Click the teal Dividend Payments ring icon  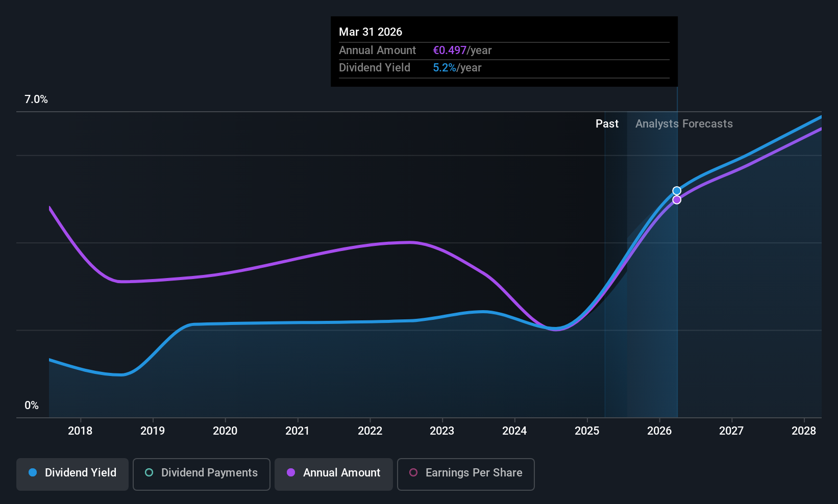tap(149, 472)
